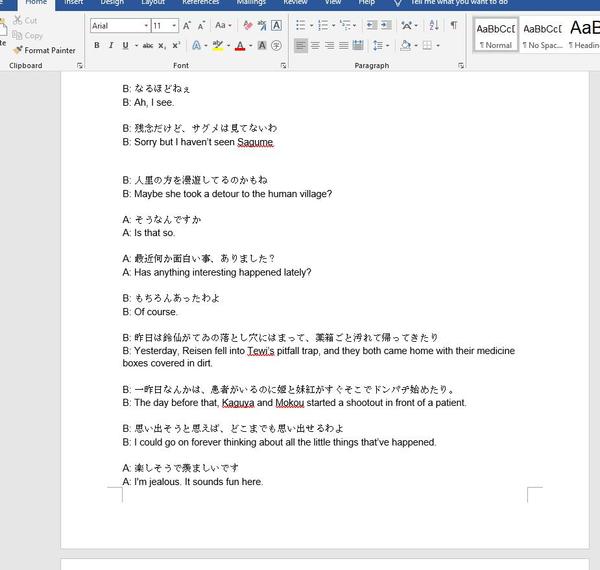Select Distributed alignment
The image size is (600, 570).
click(x=358, y=46)
